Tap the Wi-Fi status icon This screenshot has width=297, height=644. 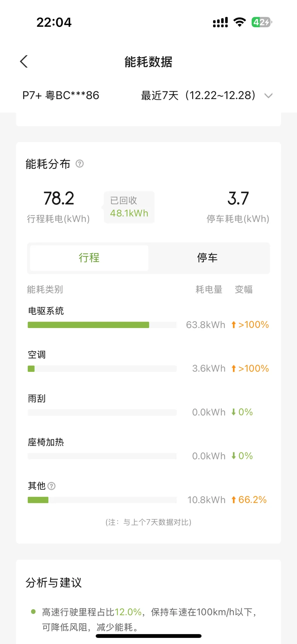[x=240, y=22]
